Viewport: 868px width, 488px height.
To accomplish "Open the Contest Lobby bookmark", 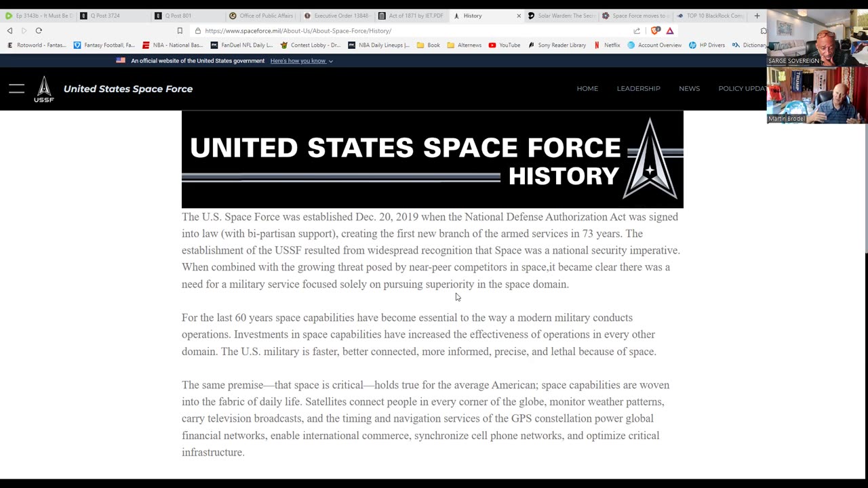I will 310,45.
